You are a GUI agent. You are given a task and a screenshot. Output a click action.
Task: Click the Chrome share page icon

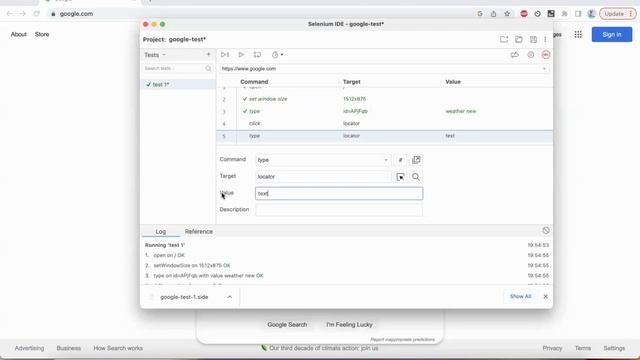[x=493, y=13]
